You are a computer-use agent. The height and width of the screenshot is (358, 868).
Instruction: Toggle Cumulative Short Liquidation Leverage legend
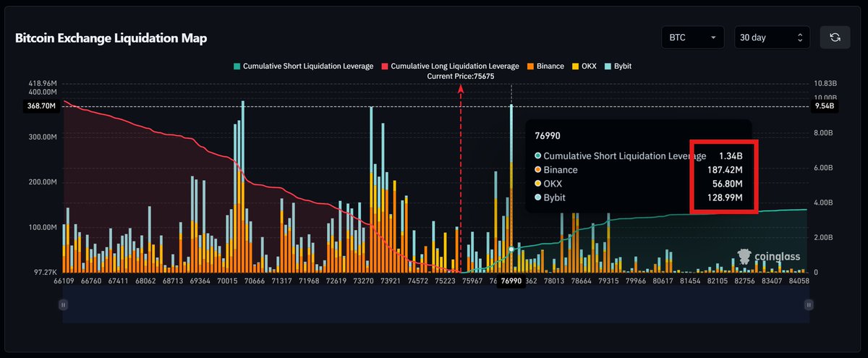(x=303, y=66)
